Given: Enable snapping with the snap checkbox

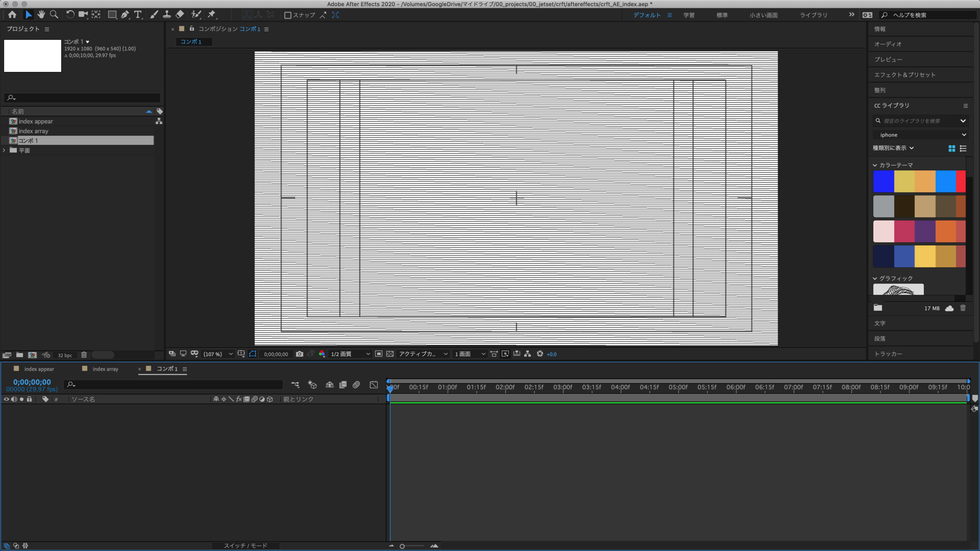Looking at the screenshot, I should pos(288,15).
